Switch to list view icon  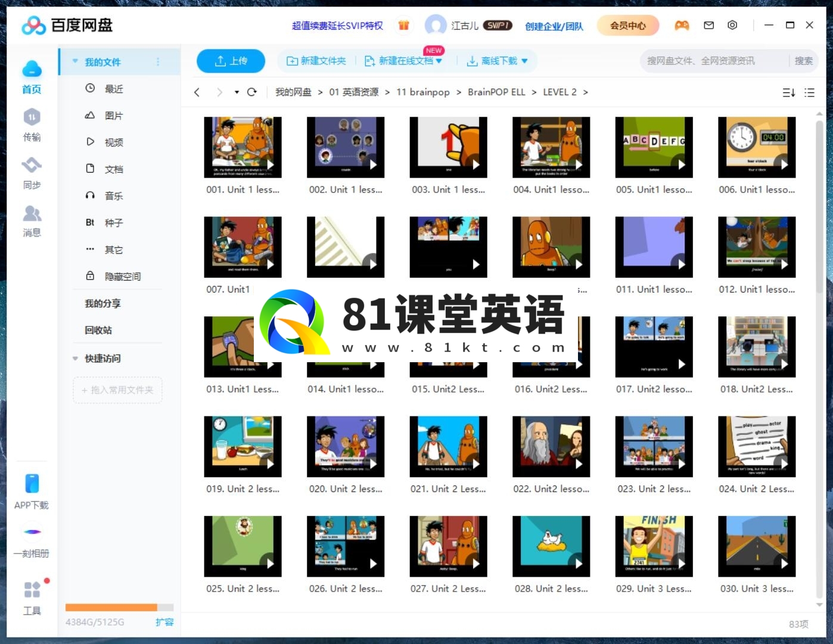pyautogui.click(x=809, y=92)
